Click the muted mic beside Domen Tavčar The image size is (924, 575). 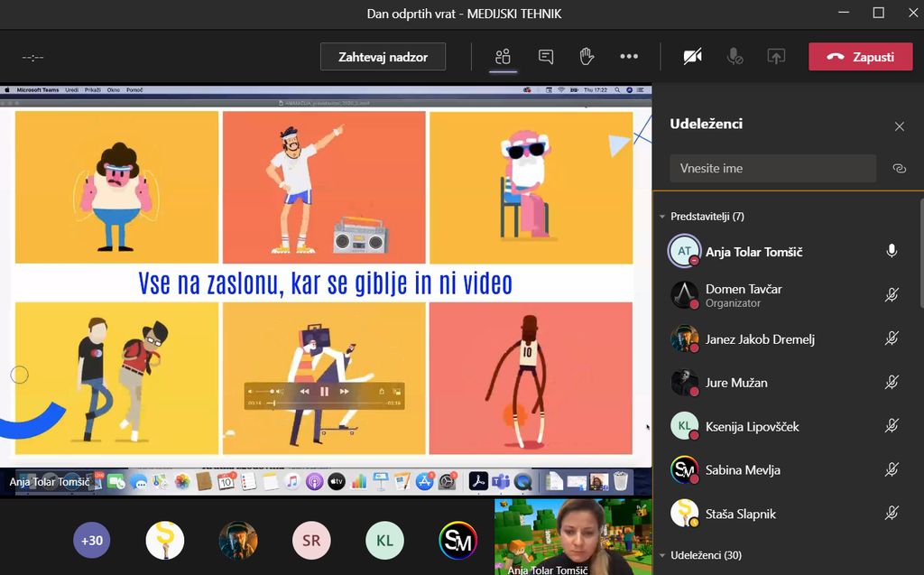[892, 295]
